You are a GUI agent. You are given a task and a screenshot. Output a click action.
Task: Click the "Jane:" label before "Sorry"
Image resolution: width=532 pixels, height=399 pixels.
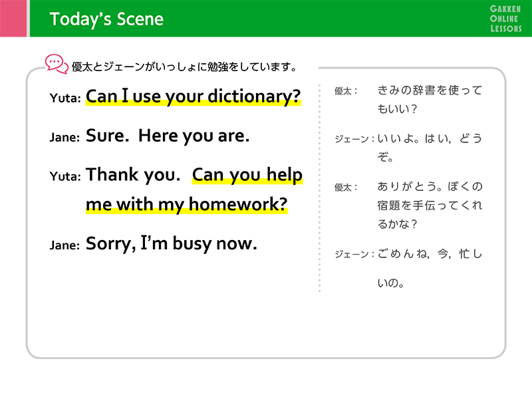coord(65,245)
